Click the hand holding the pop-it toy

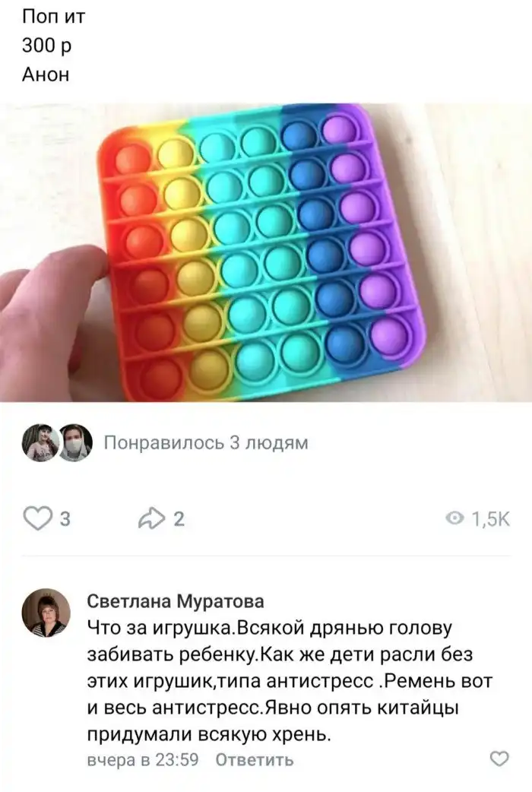(x=50, y=288)
